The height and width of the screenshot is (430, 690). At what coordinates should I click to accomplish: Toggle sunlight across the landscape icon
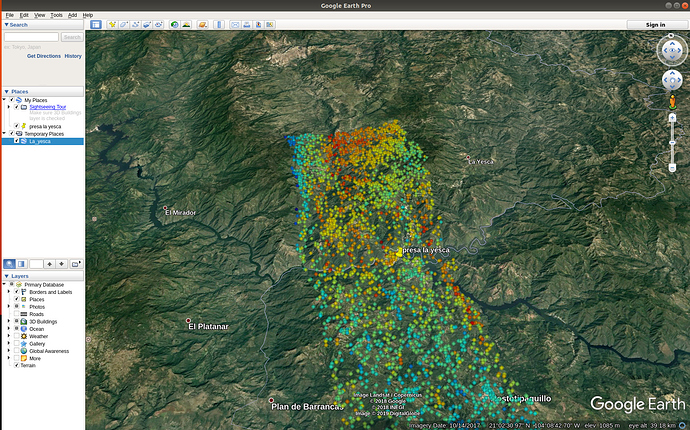click(186, 25)
